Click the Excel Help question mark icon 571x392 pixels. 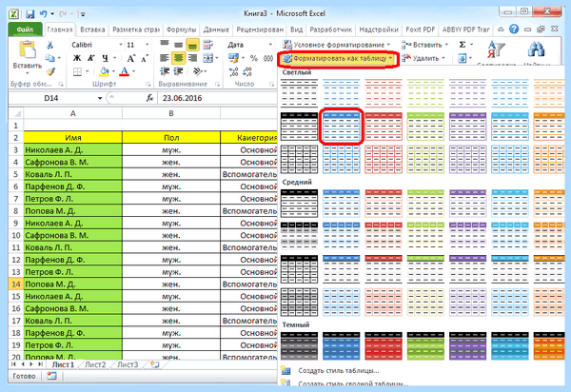pyautogui.click(x=514, y=29)
